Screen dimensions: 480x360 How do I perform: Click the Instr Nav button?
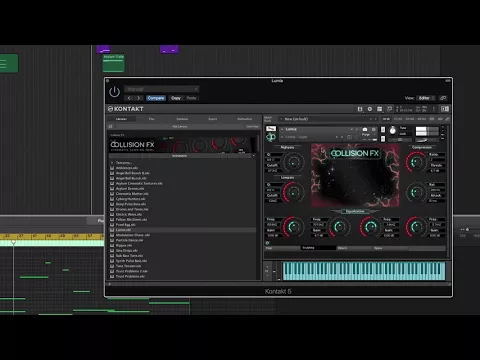[252, 127]
